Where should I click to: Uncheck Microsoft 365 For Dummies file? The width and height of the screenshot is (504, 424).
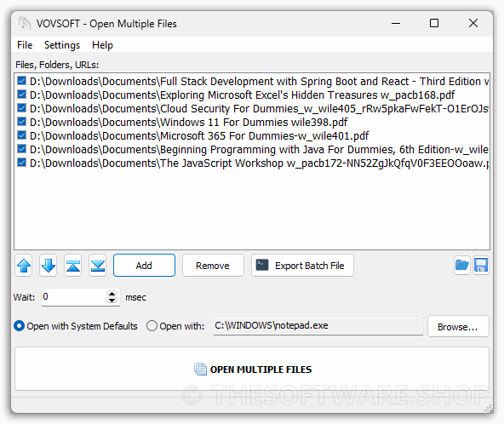coord(22,135)
